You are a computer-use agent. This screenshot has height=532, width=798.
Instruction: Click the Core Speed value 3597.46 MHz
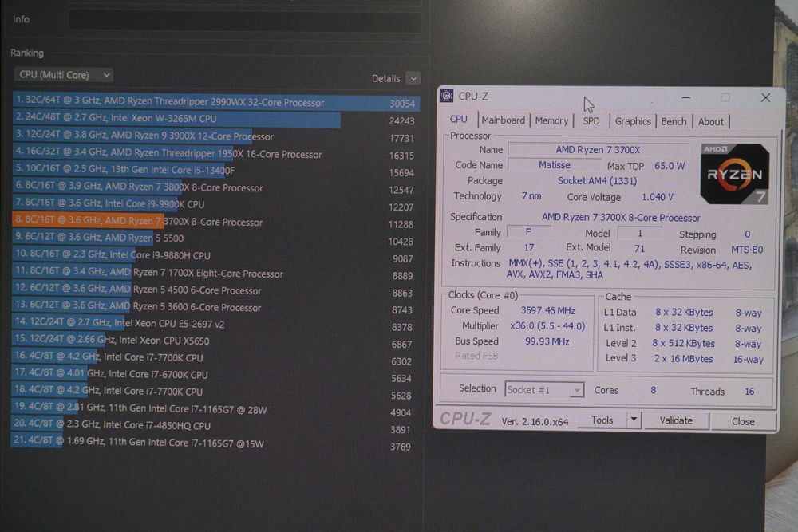coord(547,310)
